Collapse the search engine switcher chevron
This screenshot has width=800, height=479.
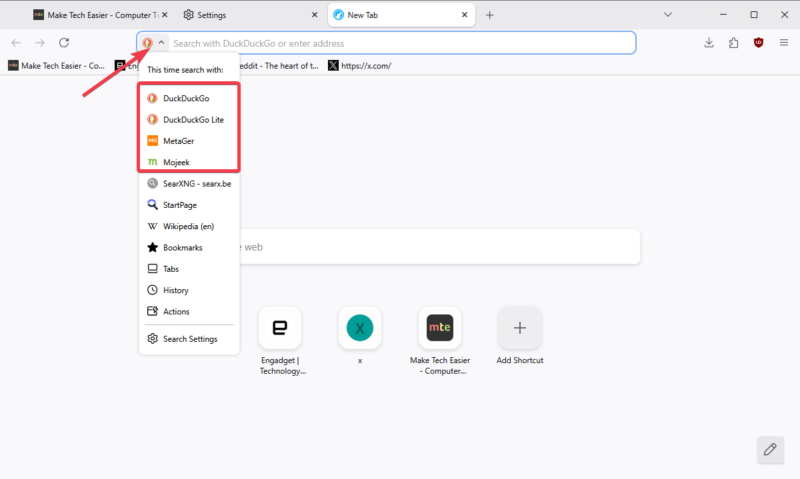click(x=161, y=43)
